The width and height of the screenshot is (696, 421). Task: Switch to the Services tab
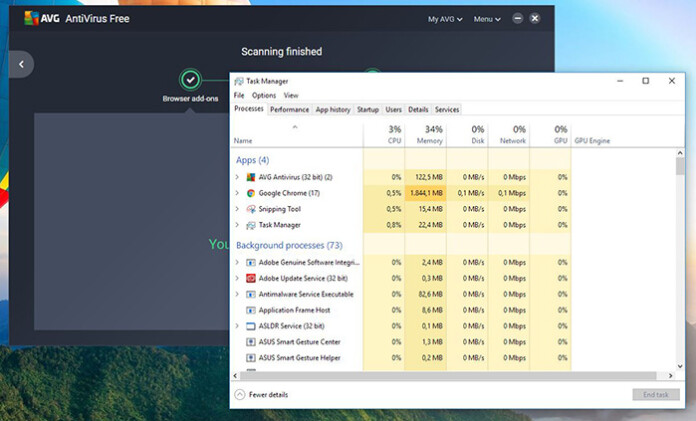click(x=447, y=110)
